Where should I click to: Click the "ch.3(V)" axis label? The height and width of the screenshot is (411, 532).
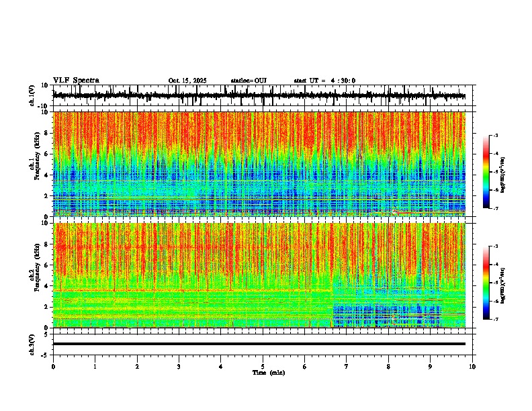pos(32,345)
